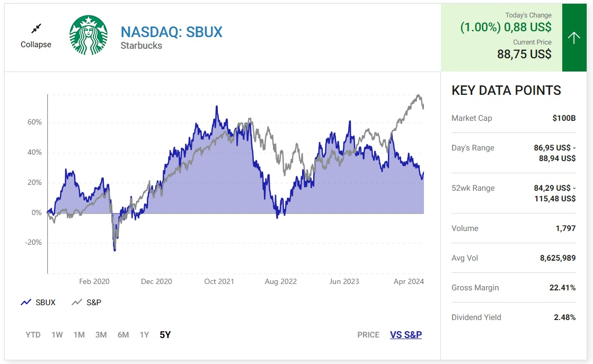The image size is (593, 364).
Task: Click the Dividend Yield value
Action: [564, 317]
